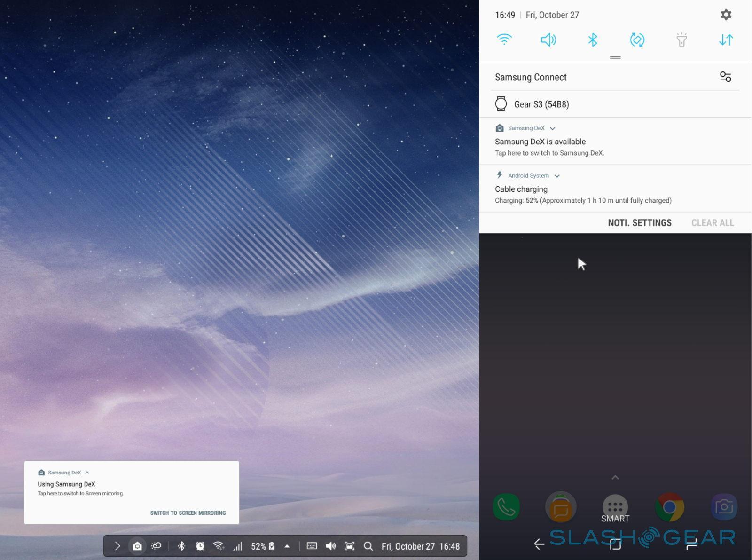Toggle Bluetooth quick setting
This screenshot has height=560, width=752.
pos(593,39)
